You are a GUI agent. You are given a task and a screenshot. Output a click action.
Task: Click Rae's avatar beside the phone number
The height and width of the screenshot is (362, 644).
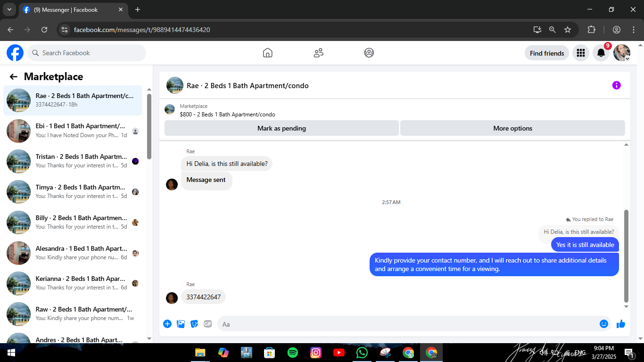click(172, 298)
